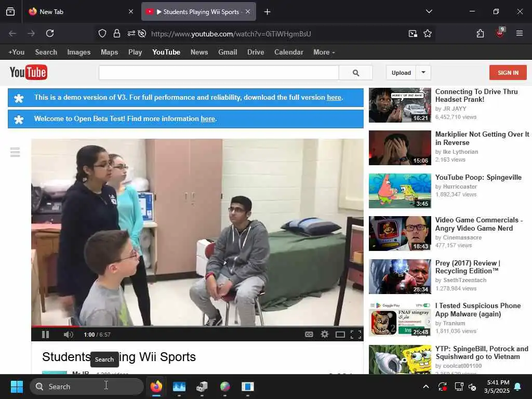The width and height of the screenshot is (532, 399).
Task: Open Markiplier Not Getting Over It thumbnail
Action: coord(400,148)
